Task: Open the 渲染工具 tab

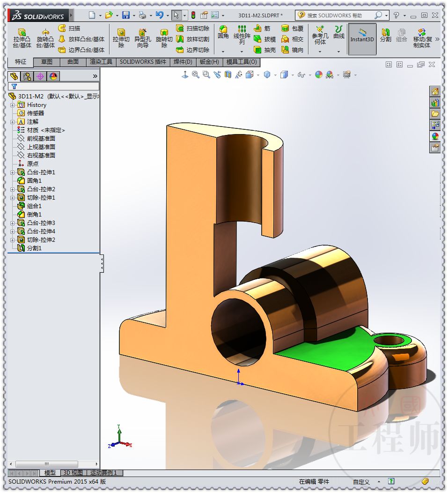Action: [x=101, y=62]
